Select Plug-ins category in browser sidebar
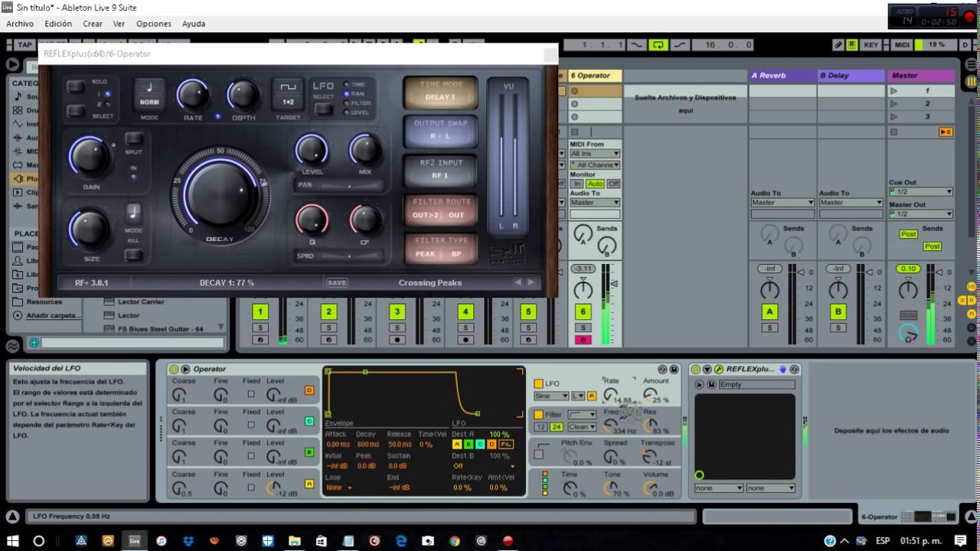980x551 pixels. click(23, 178)
